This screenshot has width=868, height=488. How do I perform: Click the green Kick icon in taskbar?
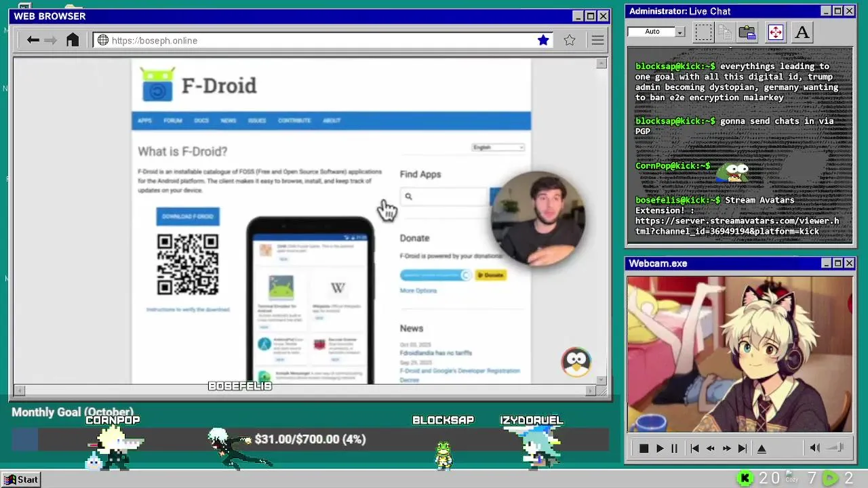click(x=745, y=479)
